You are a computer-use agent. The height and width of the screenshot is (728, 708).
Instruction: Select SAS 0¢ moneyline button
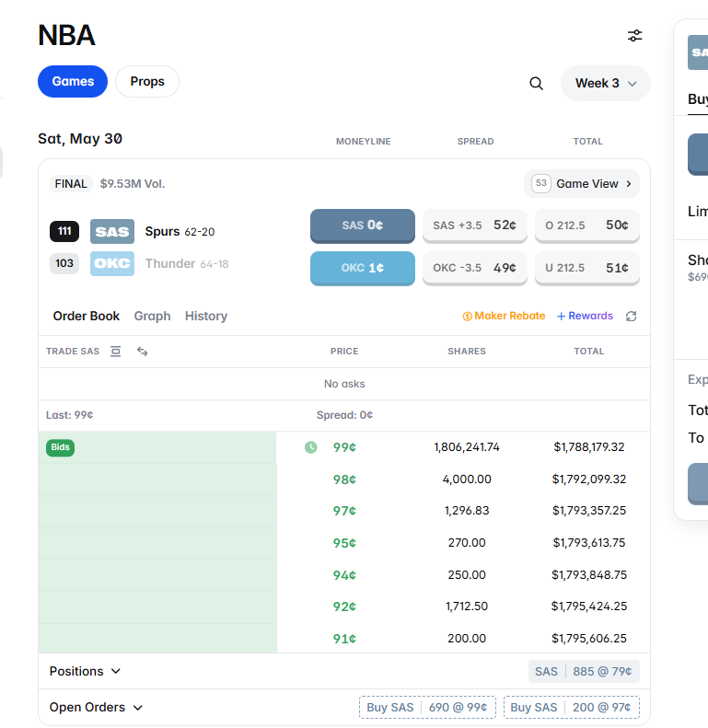click(x=363, y=225)
